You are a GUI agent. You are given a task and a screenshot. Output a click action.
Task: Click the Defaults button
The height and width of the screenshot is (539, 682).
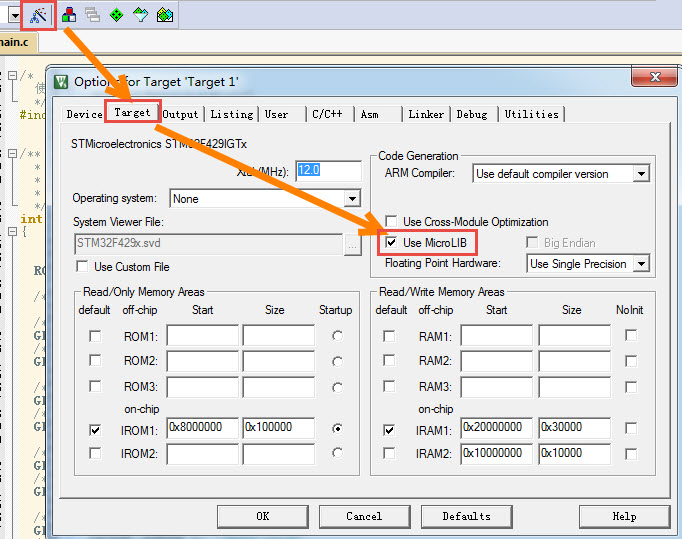point(467,516)
